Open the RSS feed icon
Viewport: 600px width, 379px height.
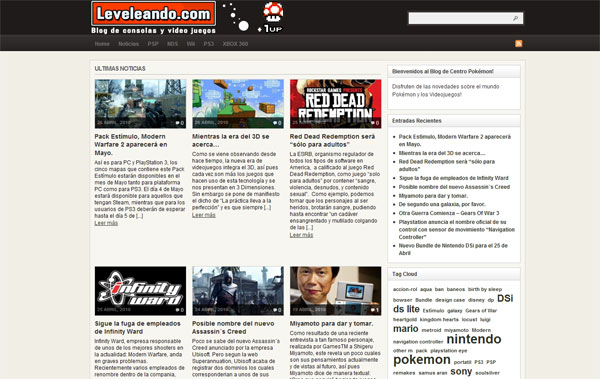(x=518, y=44)
